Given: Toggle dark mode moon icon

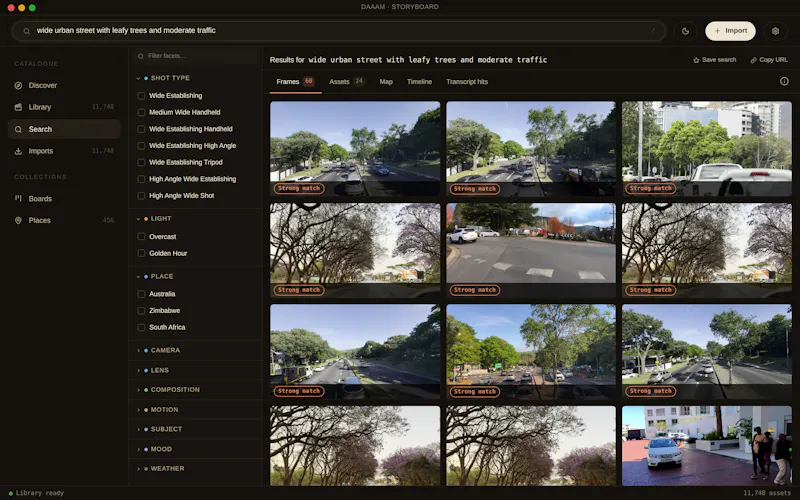Looking at the screenshot, I should (685, 31).
